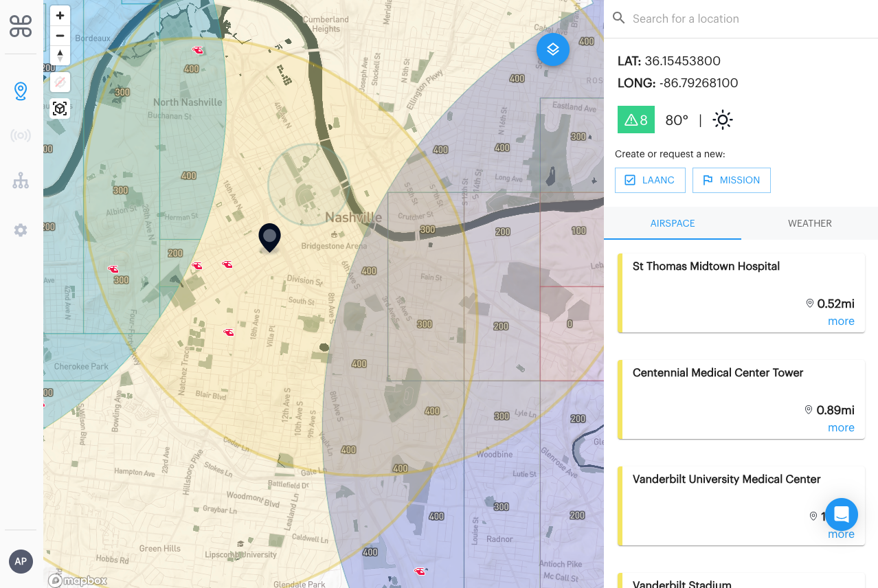Expand more for St Thomas Midtown Hospital
Image resolution: width=878 pixels, height=588 pixels.
pyautogui.click(x=841, y=321)
